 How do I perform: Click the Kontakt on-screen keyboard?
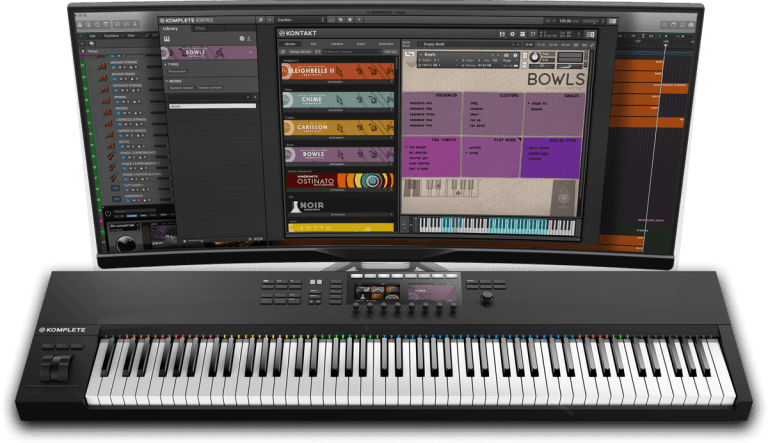pyautogui.click(x=497, y=225)
